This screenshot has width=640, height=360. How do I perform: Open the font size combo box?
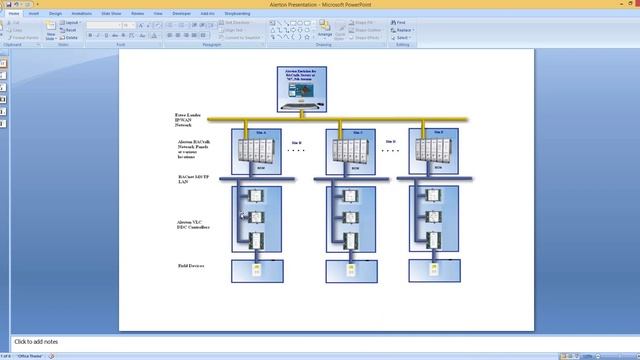[x=129, y=25]
